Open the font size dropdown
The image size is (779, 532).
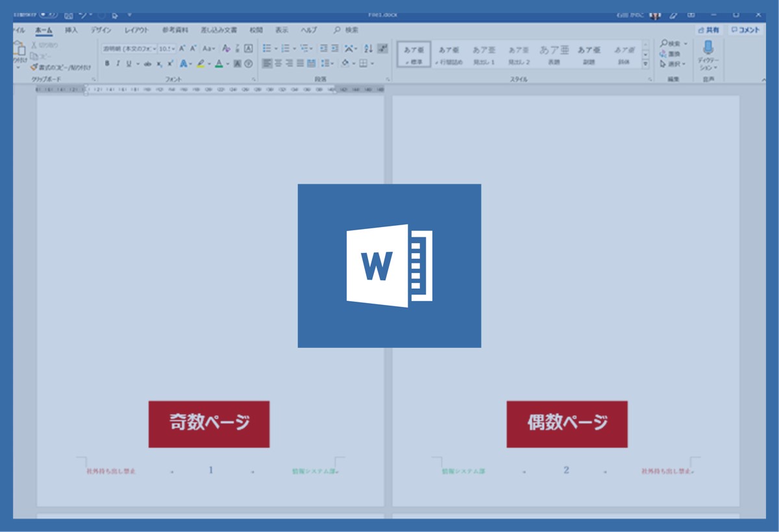pos(173,49)
